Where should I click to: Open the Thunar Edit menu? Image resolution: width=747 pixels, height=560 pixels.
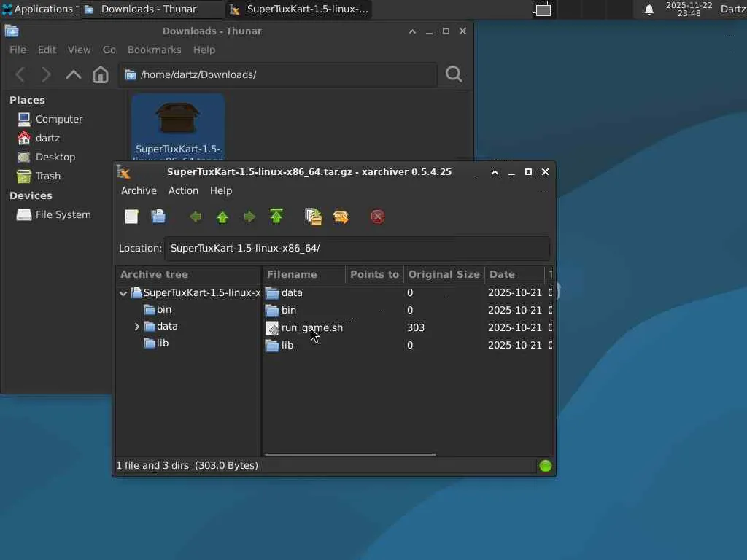(x=47, y=50)
